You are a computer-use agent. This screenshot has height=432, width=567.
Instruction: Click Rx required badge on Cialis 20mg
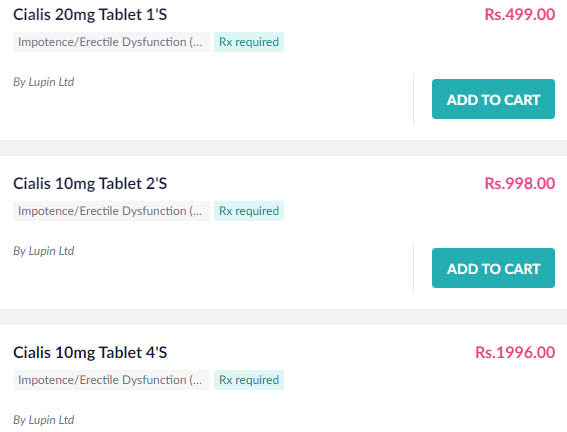[249, 42]
